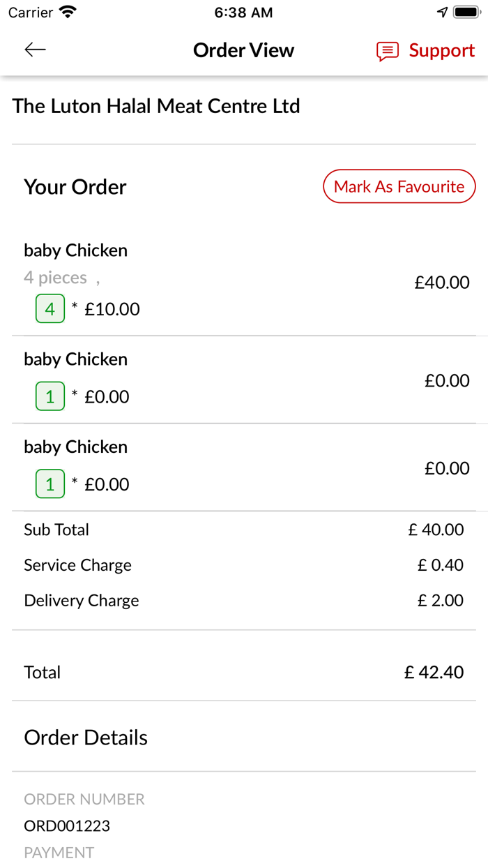Viewport: 488px width, 868px height.
Task: Tap the battery indicator icon
Action: (466, 13)
